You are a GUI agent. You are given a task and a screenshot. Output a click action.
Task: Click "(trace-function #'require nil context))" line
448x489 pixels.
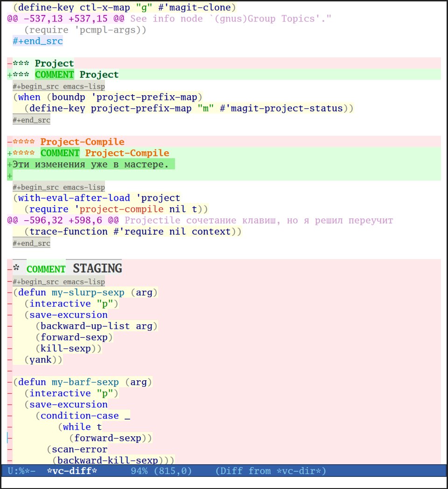click(x=133, y=232)
